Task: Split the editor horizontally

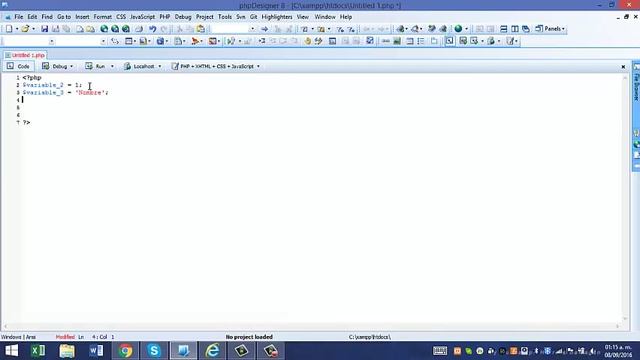Action: click(504, 29)
